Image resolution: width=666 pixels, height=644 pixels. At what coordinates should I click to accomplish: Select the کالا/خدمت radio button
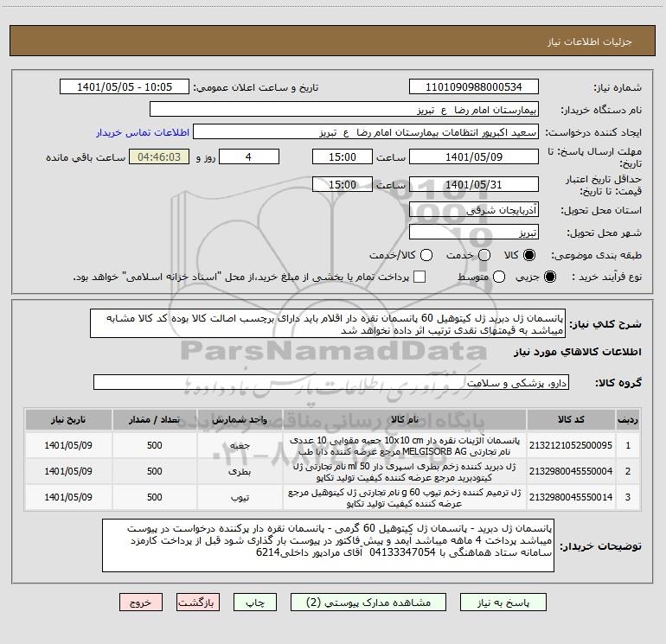coord(426,255)
